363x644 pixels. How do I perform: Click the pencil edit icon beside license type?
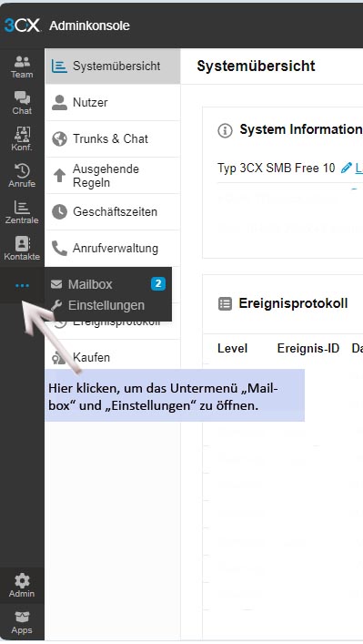pyautogui.click(x=347, y=168)
